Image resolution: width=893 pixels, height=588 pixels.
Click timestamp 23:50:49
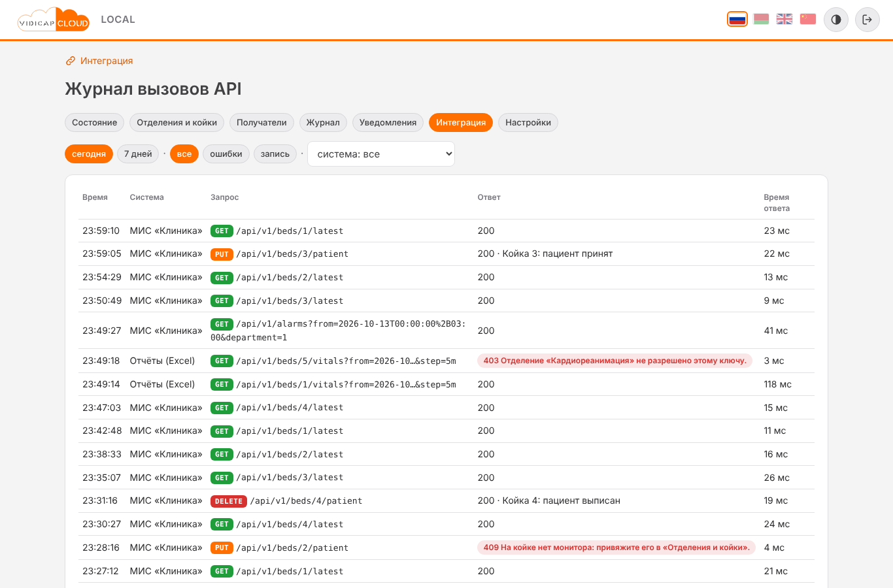(x=102, y=301)
